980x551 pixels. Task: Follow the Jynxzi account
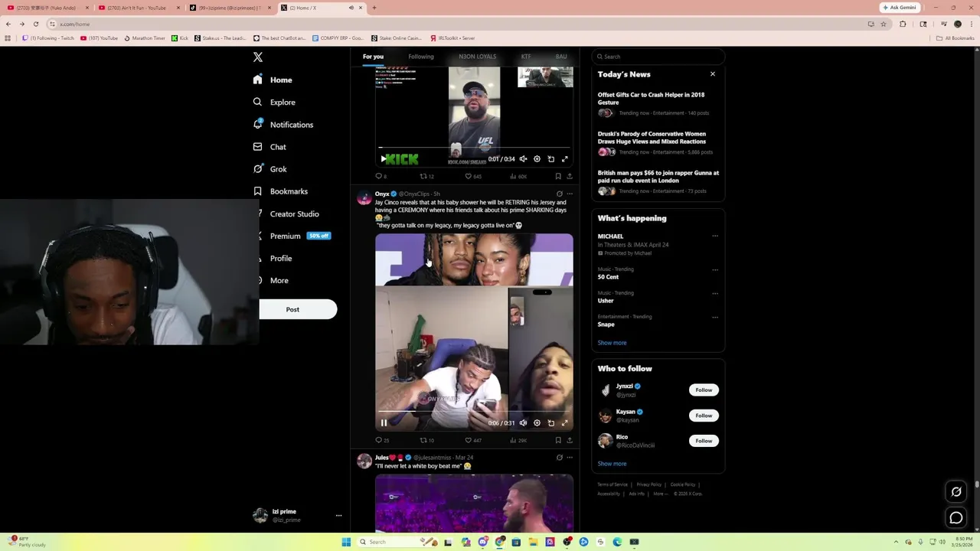(703, 390)
